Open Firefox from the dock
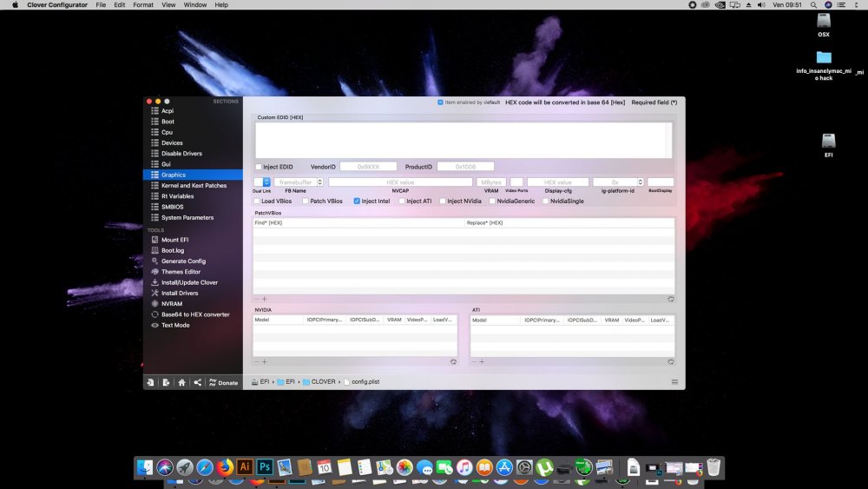The image size is (868, 489). pos(225,466)
